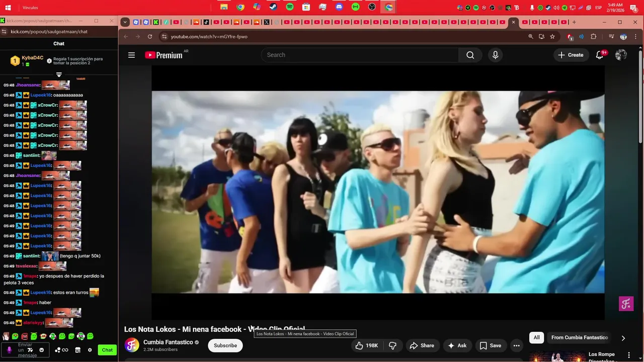This screenshot has height=362, width=644.
Task: Click the video title Los Nota Lokos
Action: click(214, 329)
